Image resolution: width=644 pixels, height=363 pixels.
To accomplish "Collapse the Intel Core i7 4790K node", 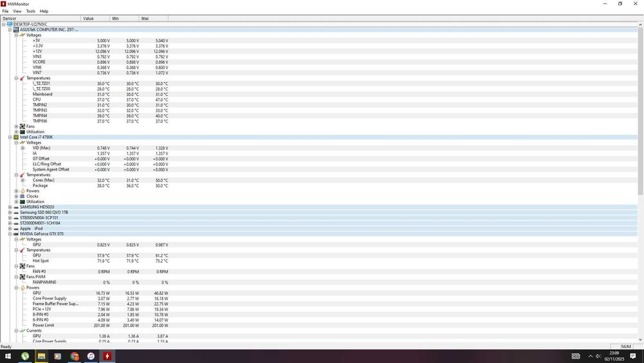I will 10,137.
